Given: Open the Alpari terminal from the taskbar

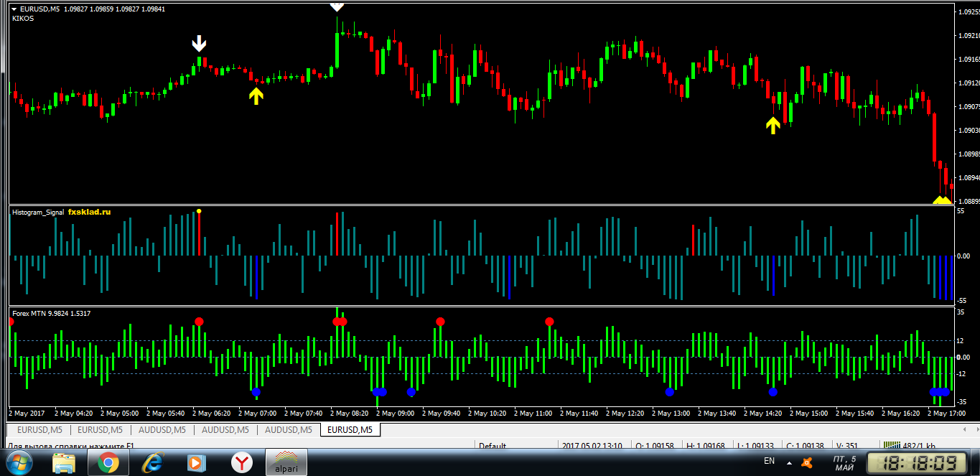Looking at the screenshot, I should click(286, 463).
